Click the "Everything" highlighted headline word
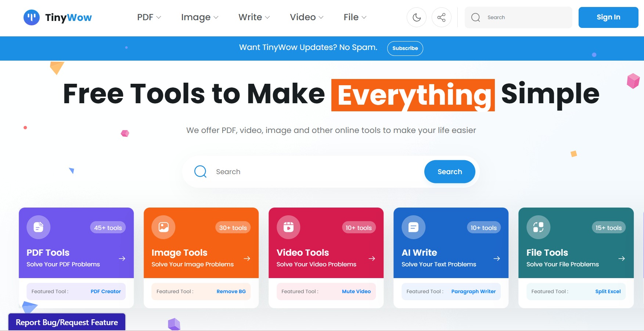644x331 pixels. 413,95
